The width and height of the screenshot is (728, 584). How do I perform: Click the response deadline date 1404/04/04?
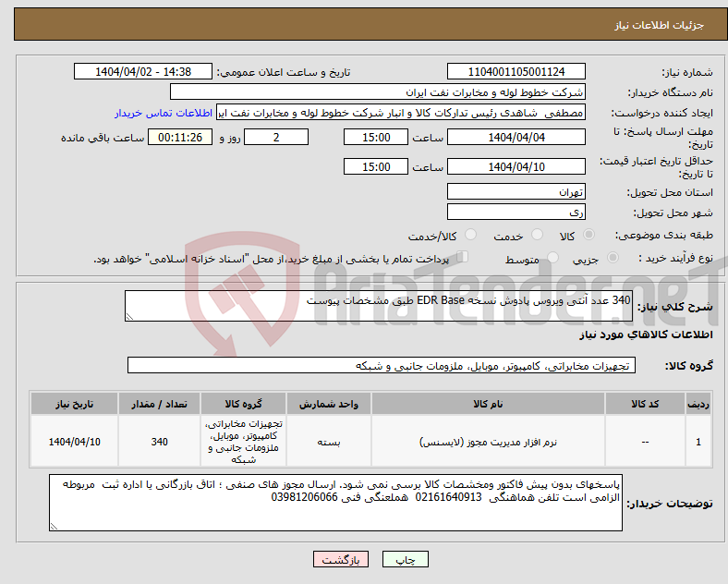tap(516, 137)
